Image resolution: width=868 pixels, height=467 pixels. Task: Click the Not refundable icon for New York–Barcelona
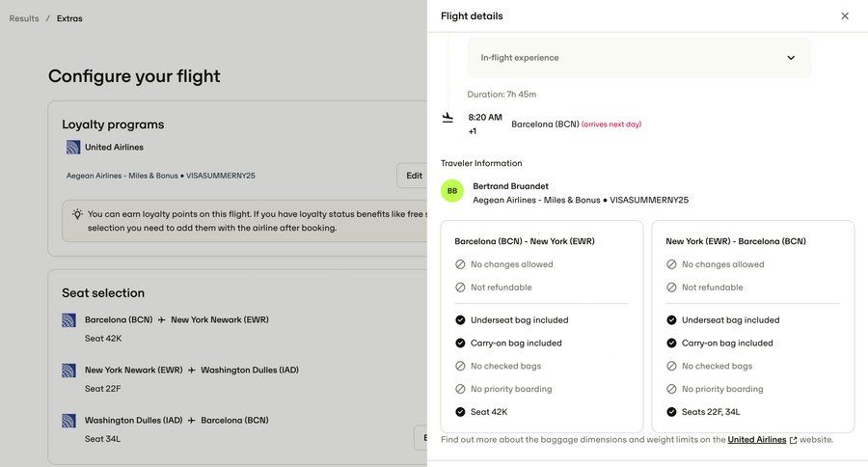(671, 288)
